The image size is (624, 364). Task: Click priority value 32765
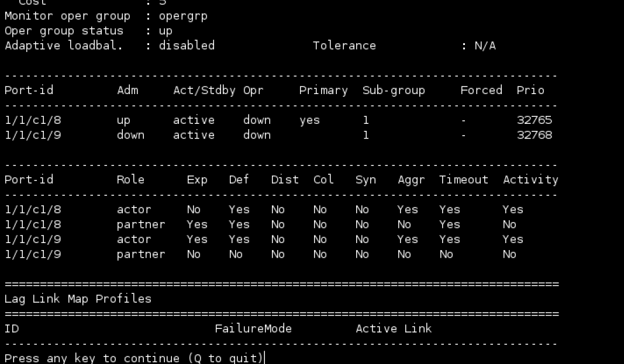pyautogui.click(x=534, y=120)
